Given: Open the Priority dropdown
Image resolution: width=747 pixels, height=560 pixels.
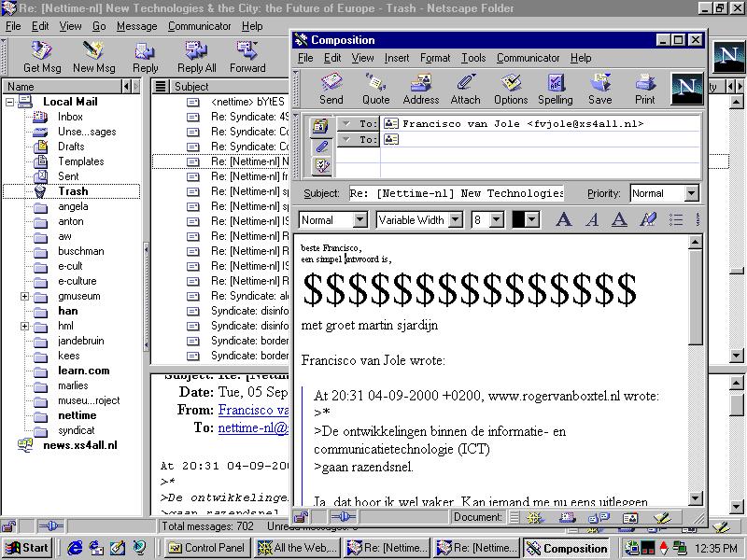Looking at the screenshot, I should [691, 193].
